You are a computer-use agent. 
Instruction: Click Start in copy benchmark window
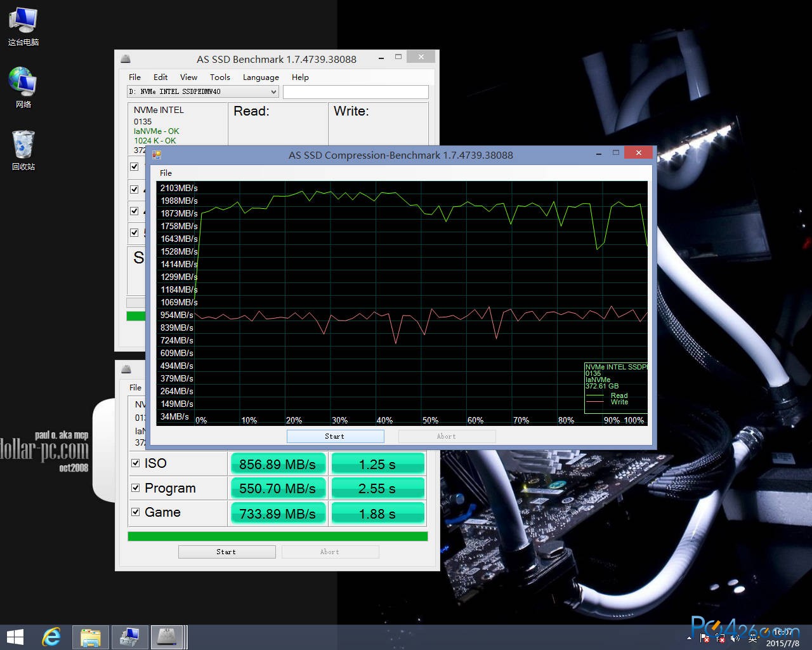click(226, 552)
